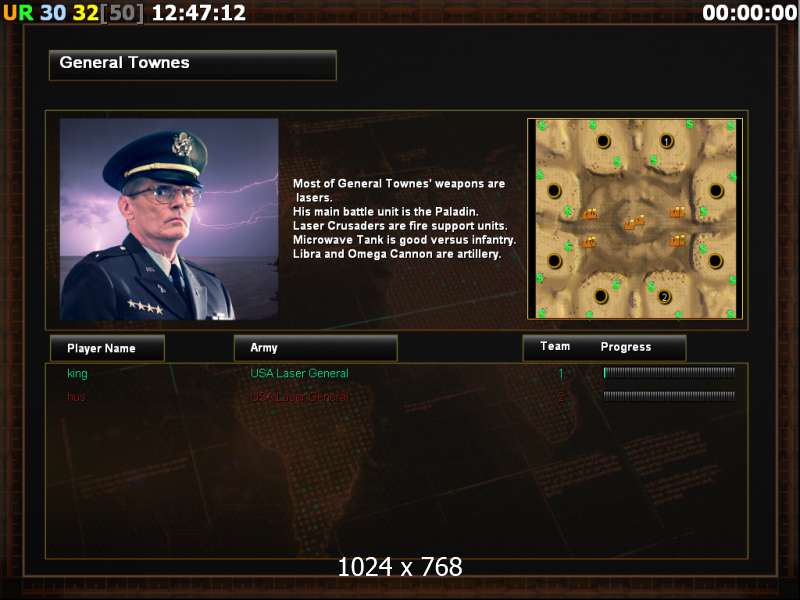Select start position 2 on the minimap

[664, 296]
